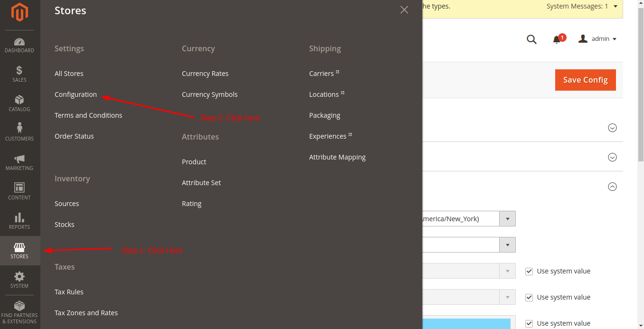Open the Reports sidebar menu
This screenshot has height=329, width=644.
click(19, 222)
